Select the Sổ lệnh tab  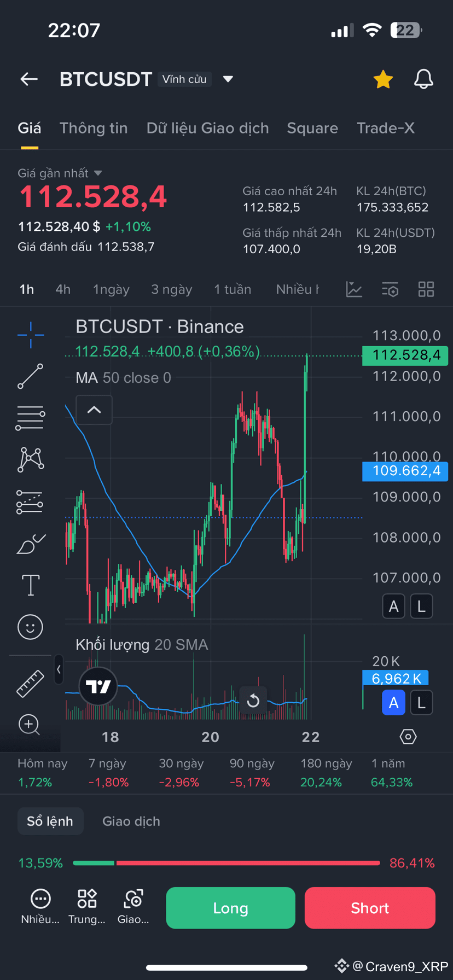[50, 821]
